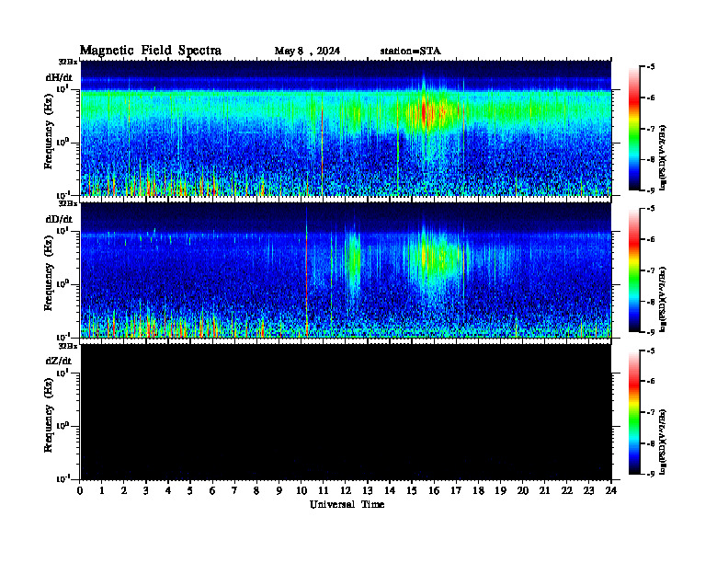Click hour tick label 1 on time axis
Screen dimensions: 728x563
pos(102,491)
